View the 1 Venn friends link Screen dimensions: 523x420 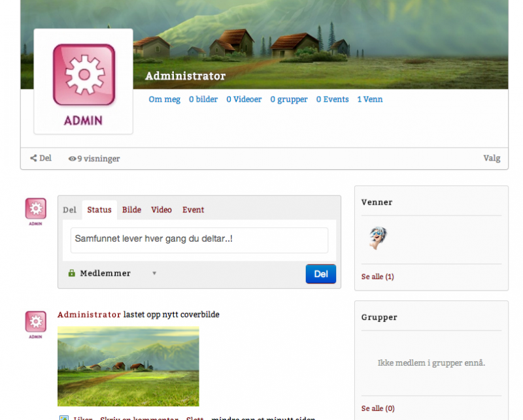[x=370, y=99]
